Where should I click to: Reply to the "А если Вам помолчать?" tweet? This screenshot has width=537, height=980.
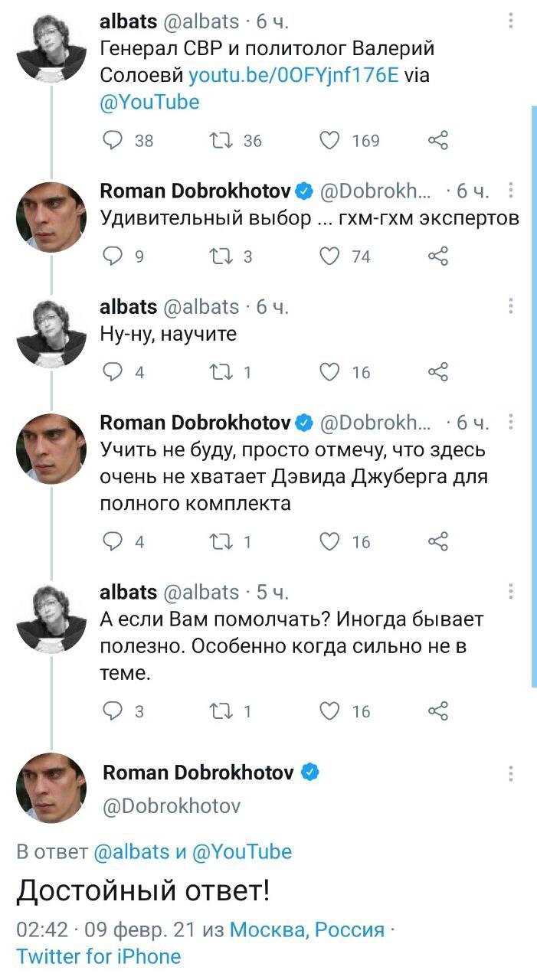[113, 711]
